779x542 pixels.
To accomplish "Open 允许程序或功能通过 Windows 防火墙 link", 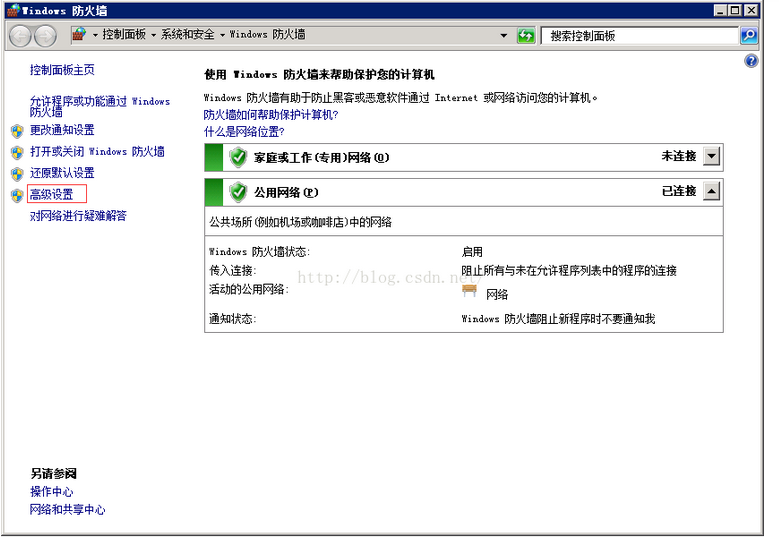I will click(x=100, y=106).
